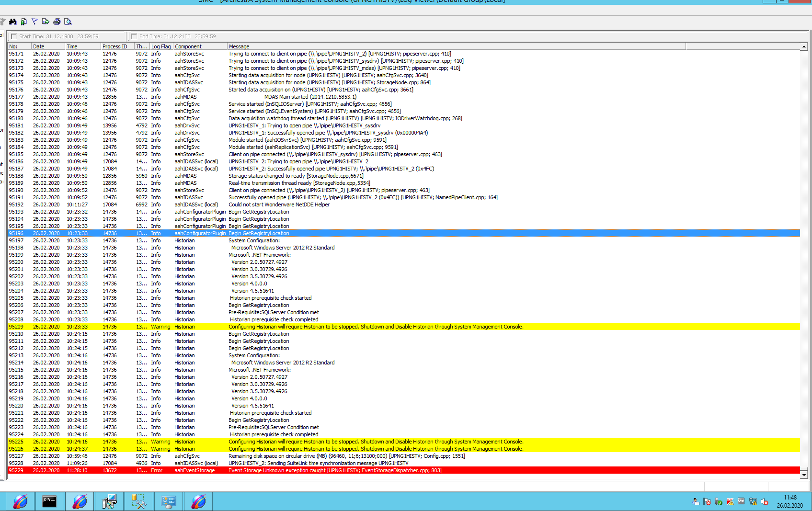This screenshot has height=511, width=812.
Task: Enable the End Time filter checkbox
Action: point(134,36)
